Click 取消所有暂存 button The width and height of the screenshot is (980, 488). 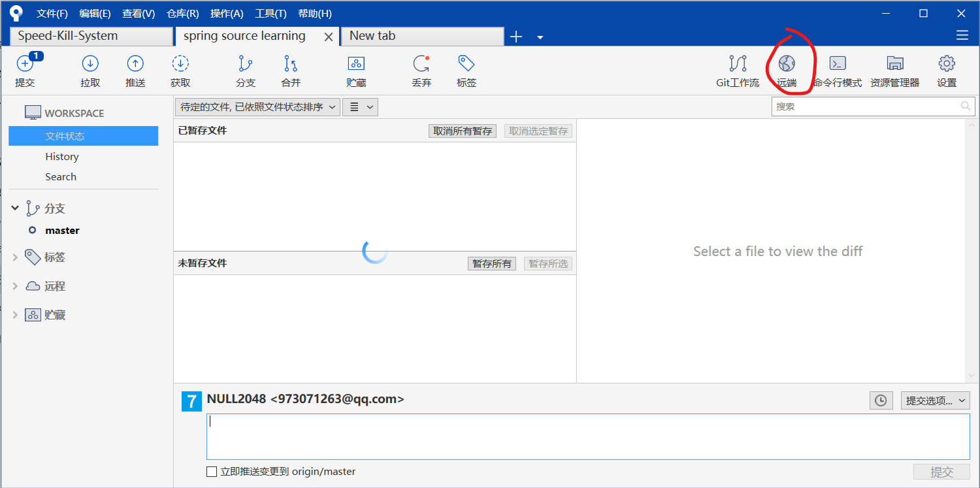pos(463,131)
